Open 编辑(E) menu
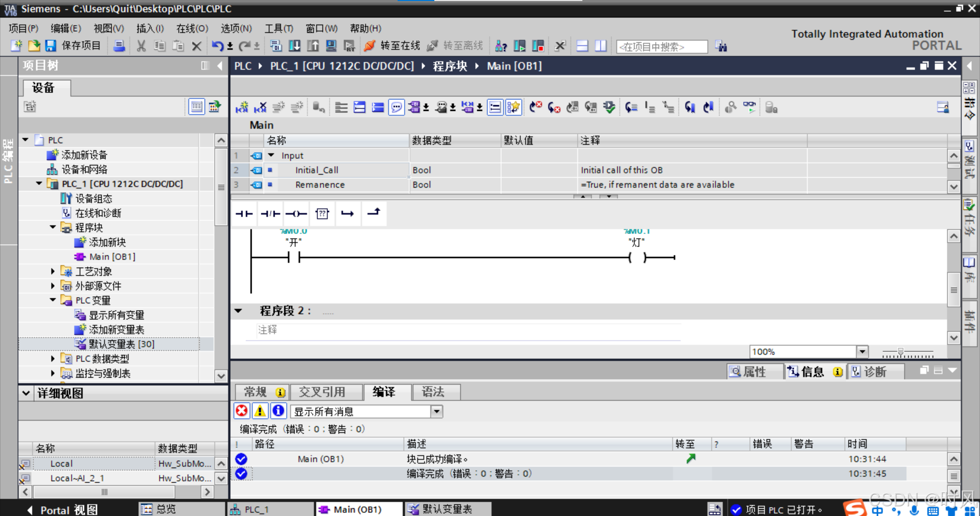Image resolution: width=980 pixels, height=516 pixels. [66, 29]
